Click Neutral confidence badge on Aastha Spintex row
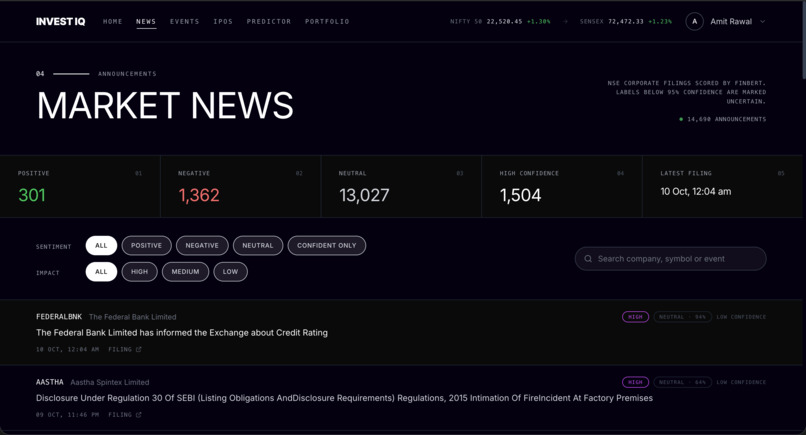Image resolution: width=806 pixels, height=435 pixels. pyautogui.click(x=683, y=382)
